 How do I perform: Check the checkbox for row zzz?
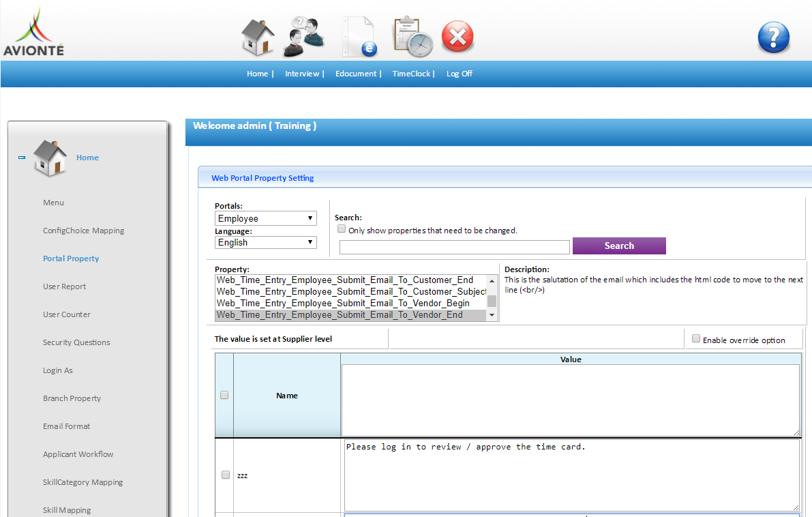[x=225, y=475]
